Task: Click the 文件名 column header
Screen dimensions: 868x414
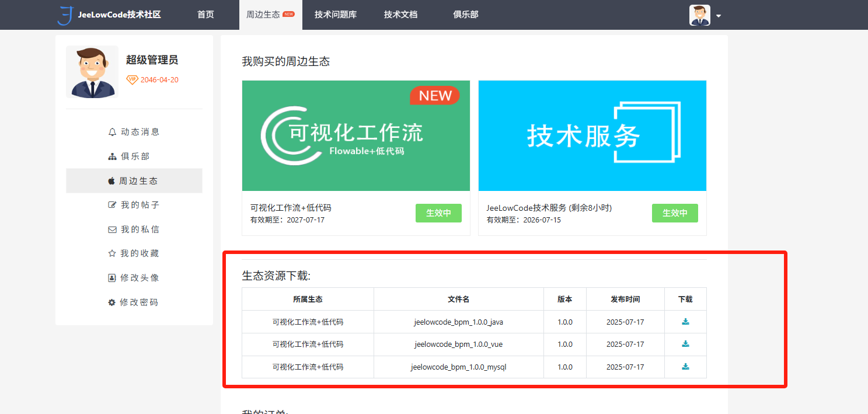Action: [x=458, y=299]
